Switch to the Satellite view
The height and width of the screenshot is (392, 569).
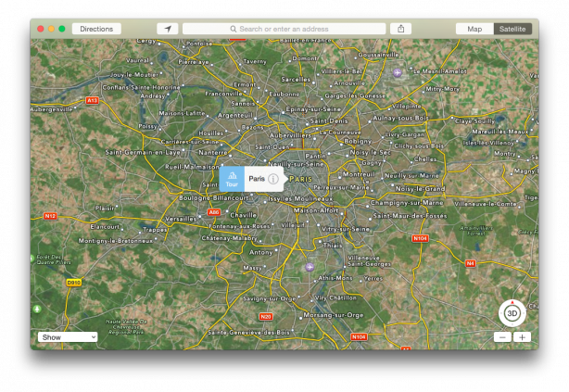512,29
